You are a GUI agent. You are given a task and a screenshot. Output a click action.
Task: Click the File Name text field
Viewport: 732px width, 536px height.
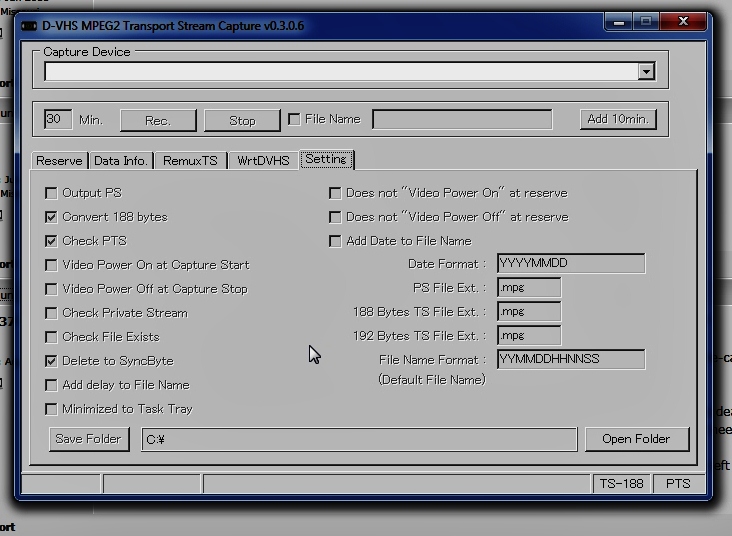click(462, 119)
